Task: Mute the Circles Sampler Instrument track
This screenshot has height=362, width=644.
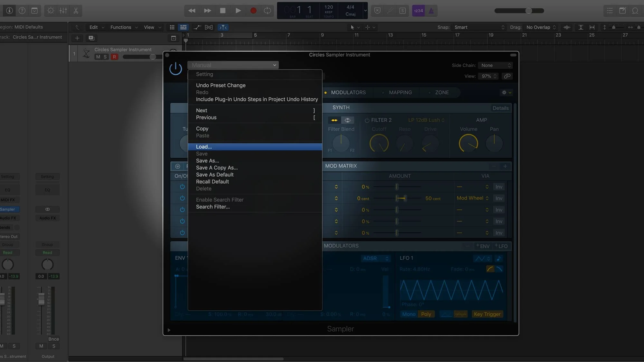Action: click(98, 57)
